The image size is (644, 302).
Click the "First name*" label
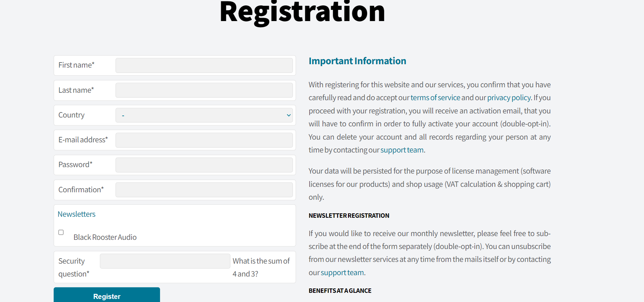(76, 65)
